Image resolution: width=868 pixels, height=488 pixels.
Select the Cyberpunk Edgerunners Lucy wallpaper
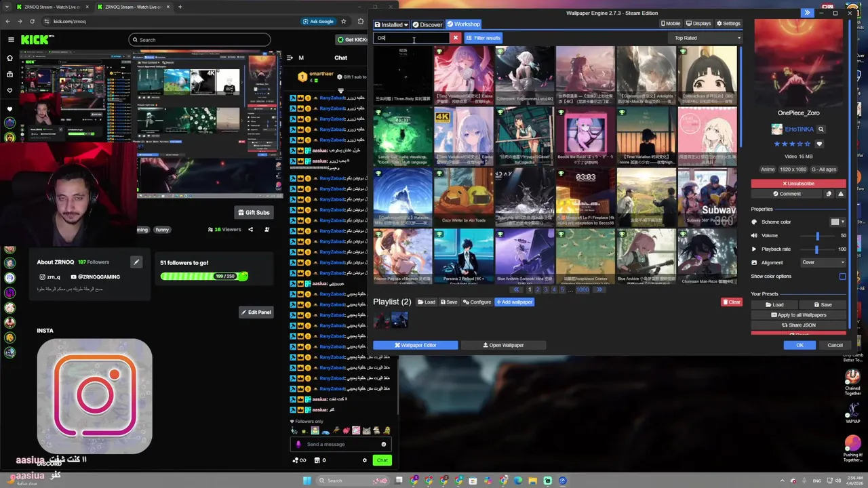click(x=525, y=75)
